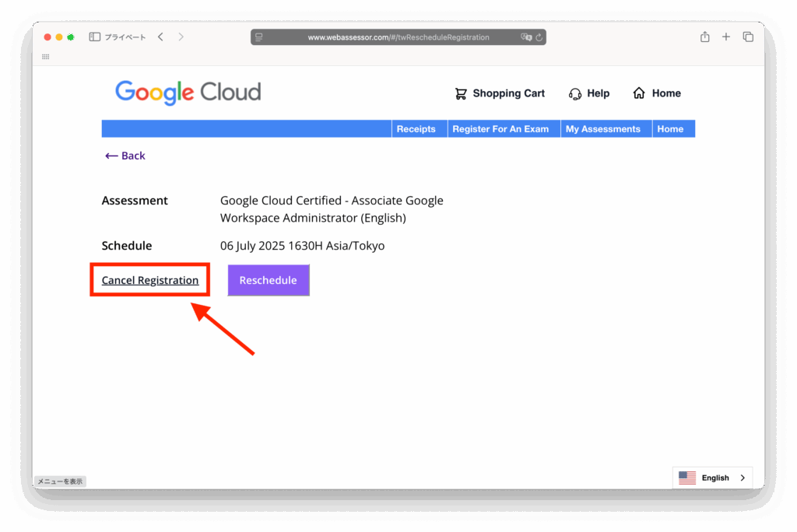Screen dimensions: 797x532
Task: Click the Google Cloud logo
Action: click(x=188, y=93)
